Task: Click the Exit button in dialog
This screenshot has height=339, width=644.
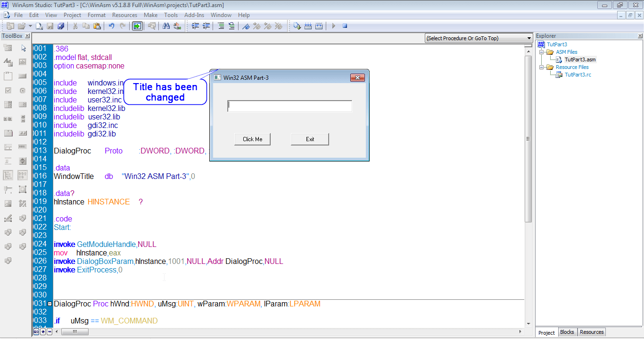Action: (310, 139)
